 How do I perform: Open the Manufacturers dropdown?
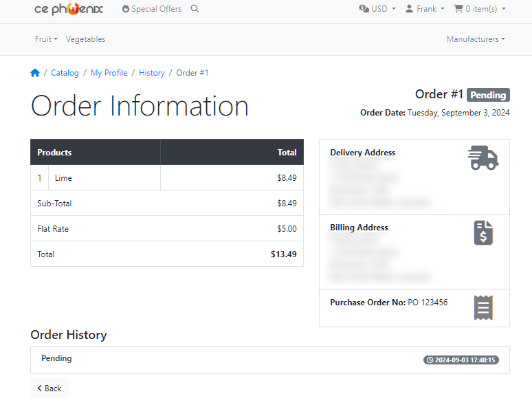coord(476,39)
